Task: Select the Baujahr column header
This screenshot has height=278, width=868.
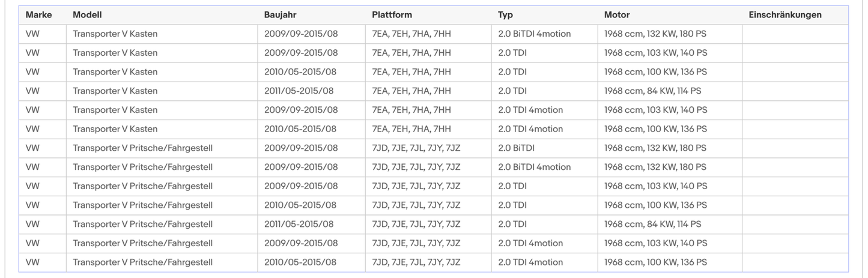Action: point(281,15)
